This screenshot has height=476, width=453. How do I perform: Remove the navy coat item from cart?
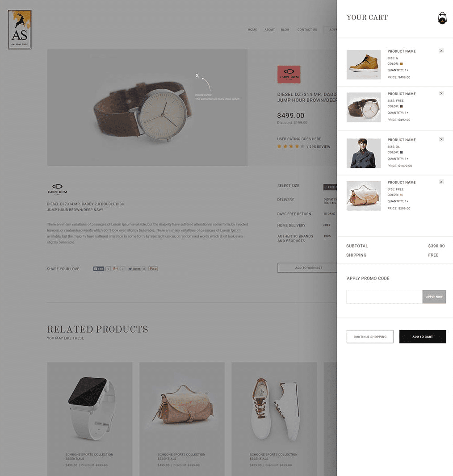[x=441, y=139]
